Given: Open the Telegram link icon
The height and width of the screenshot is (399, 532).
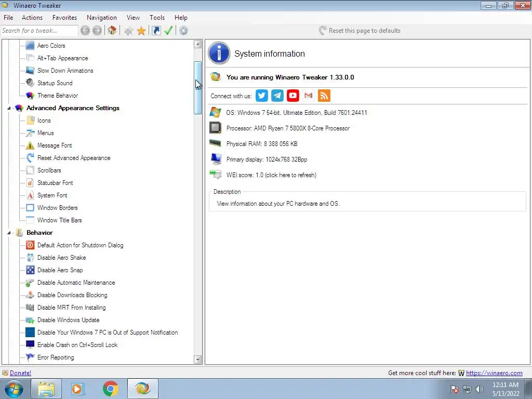Looking at the screenshot, I should 277,96.
